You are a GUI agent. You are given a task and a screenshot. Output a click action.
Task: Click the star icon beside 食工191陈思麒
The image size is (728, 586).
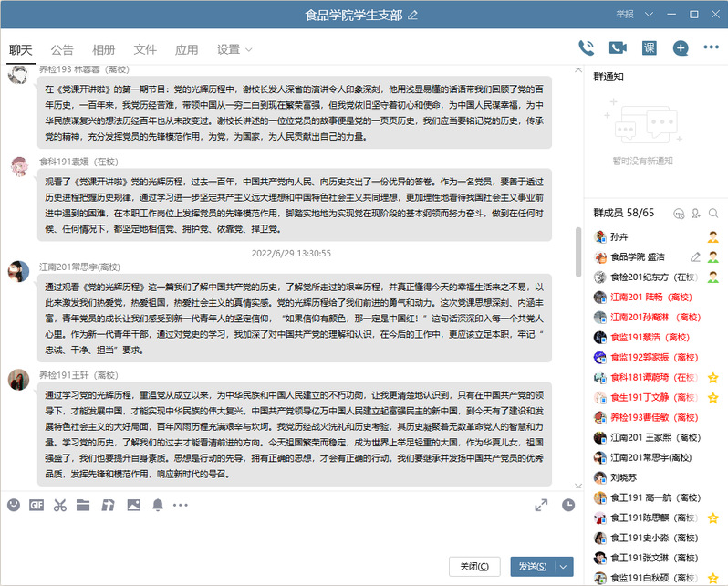click(712, 518)
